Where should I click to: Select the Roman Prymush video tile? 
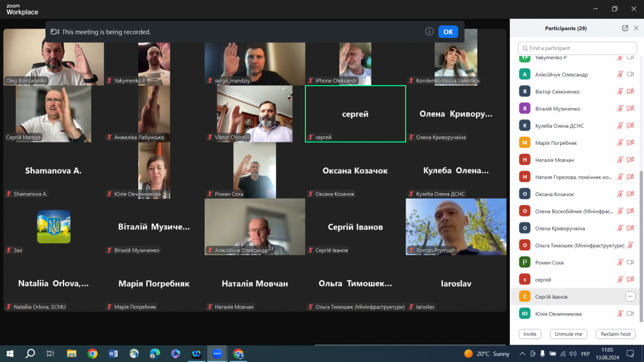[x=456, y=227]
